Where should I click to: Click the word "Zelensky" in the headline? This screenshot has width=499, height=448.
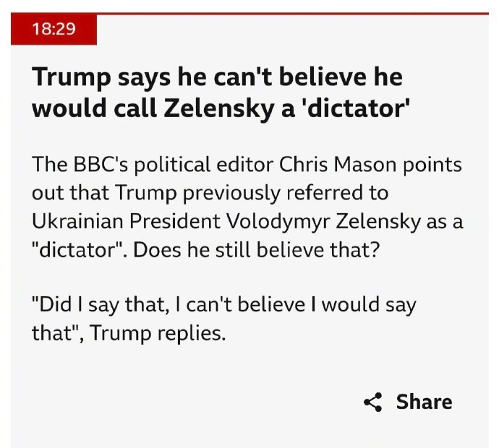(219, 108)
